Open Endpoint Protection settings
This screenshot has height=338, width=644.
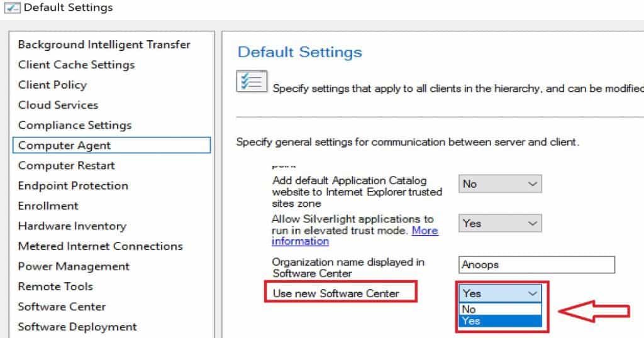point(73,185)
